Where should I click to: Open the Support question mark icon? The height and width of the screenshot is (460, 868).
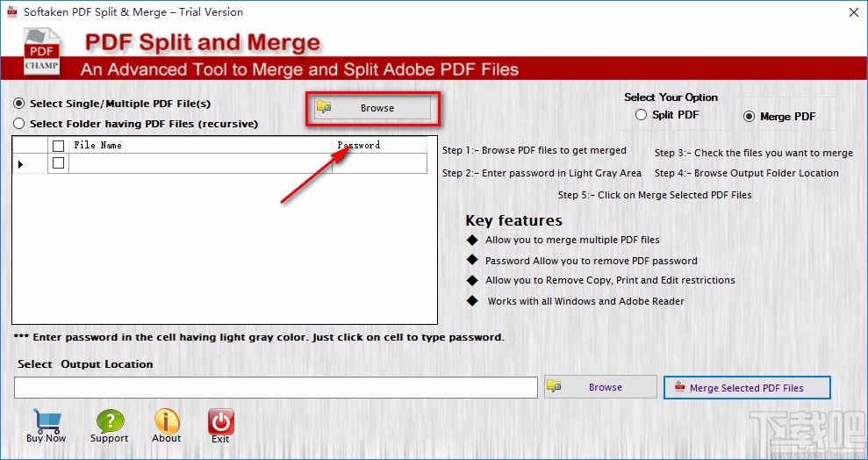tap(110, 421)
